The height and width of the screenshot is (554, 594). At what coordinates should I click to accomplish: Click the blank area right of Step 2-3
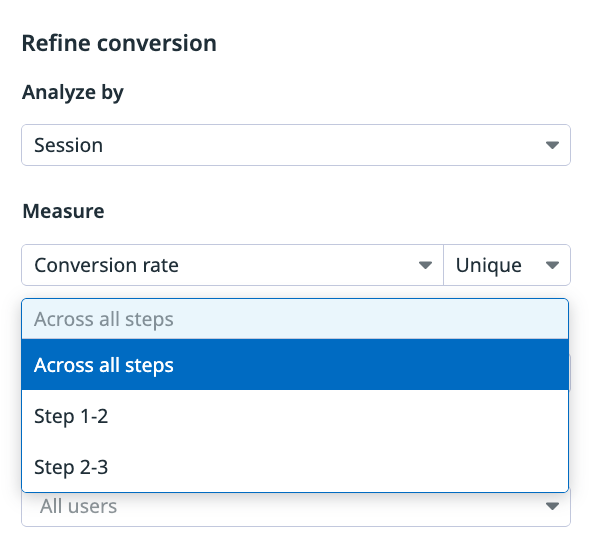point(337,466)
